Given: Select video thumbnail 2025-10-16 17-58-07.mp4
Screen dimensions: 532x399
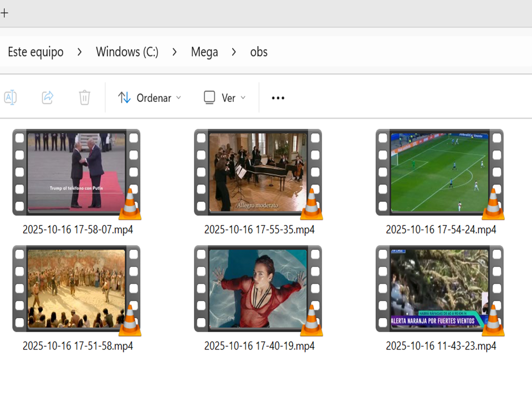Looking at the screenshot, I should pos(76,173).
